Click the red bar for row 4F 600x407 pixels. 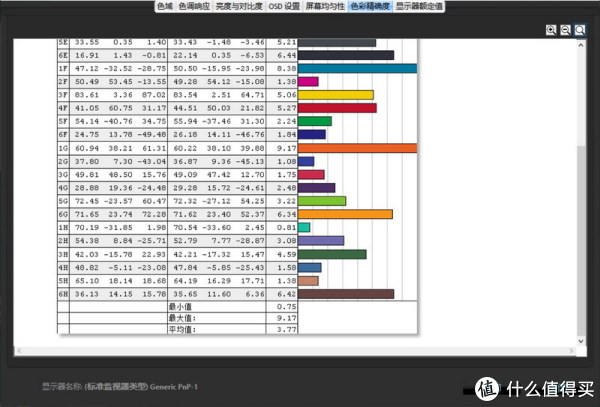click(x=337, y=108)
